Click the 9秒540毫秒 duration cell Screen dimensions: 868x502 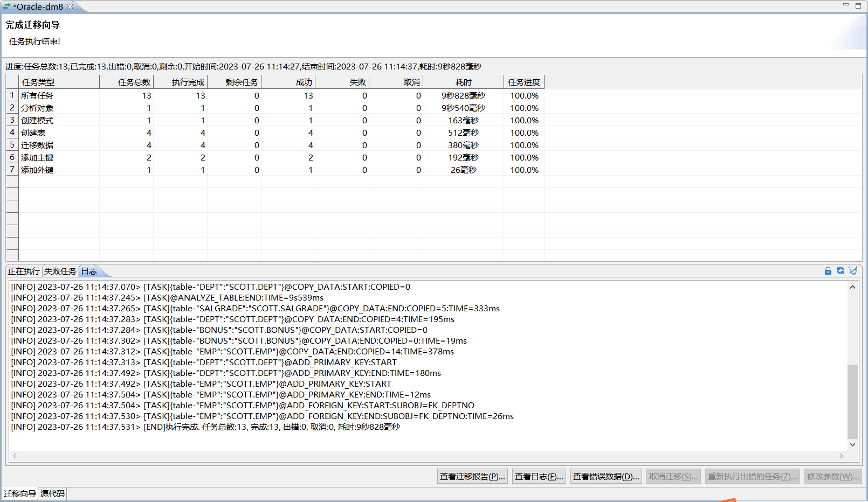tap(464, 108)
